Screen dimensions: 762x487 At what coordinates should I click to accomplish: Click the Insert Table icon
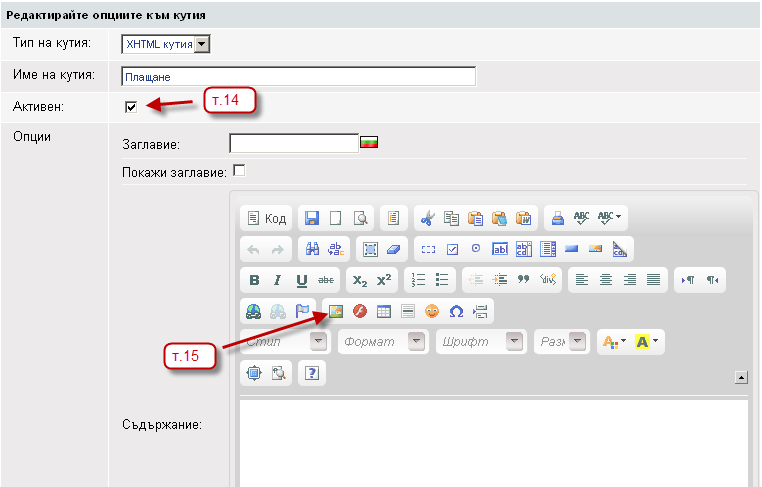point(383,311)
